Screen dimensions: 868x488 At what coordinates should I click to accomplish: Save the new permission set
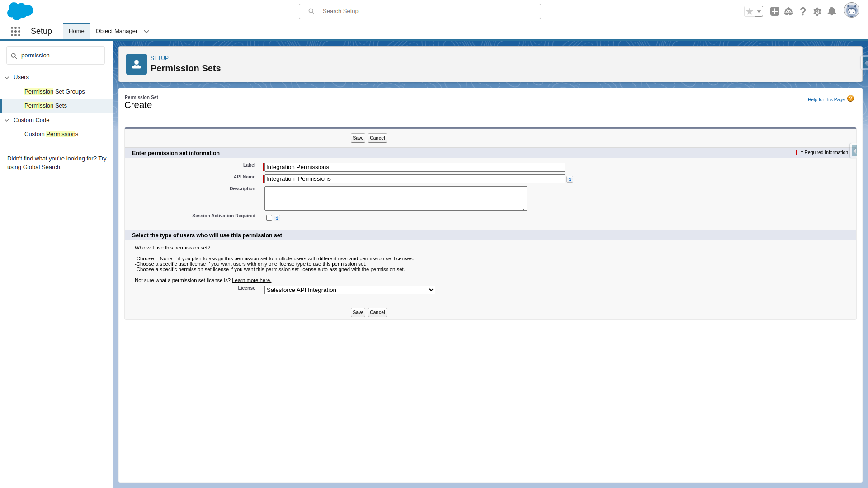tap(357, 138)
